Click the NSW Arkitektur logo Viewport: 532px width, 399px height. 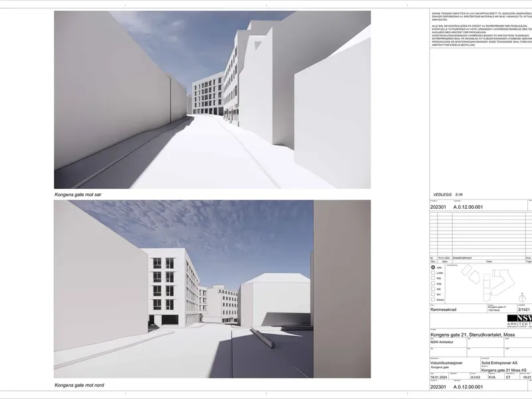(519, 321)
